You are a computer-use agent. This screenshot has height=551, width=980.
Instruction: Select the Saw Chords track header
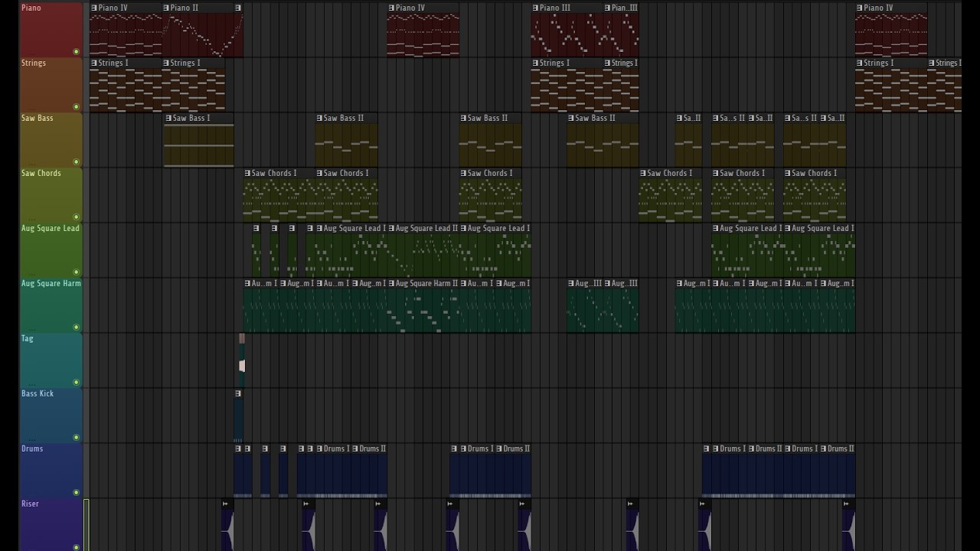pyautogui.click(x=51, y=195)
